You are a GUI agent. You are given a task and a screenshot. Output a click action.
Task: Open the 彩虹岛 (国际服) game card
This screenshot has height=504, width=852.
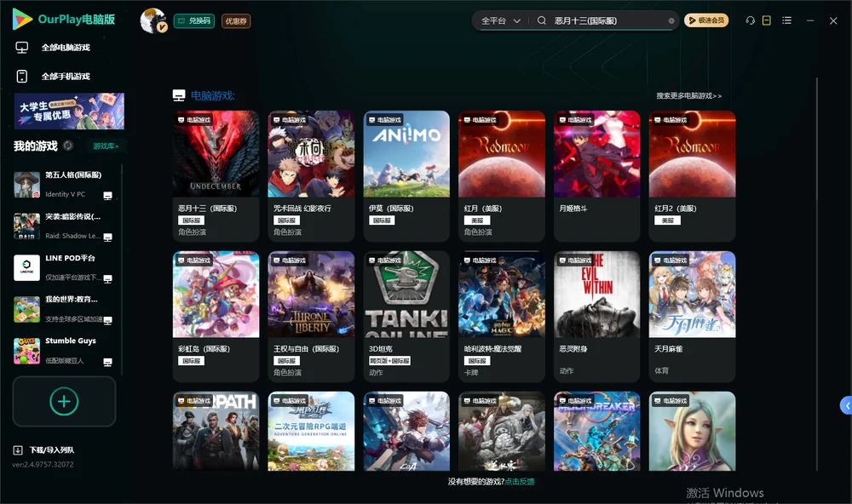pos(216,316)
